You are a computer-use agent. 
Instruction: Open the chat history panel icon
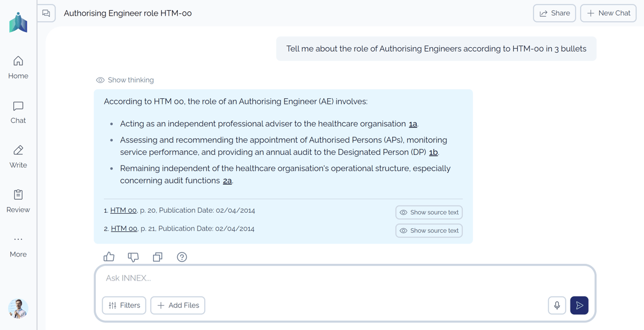click(47, 13)
